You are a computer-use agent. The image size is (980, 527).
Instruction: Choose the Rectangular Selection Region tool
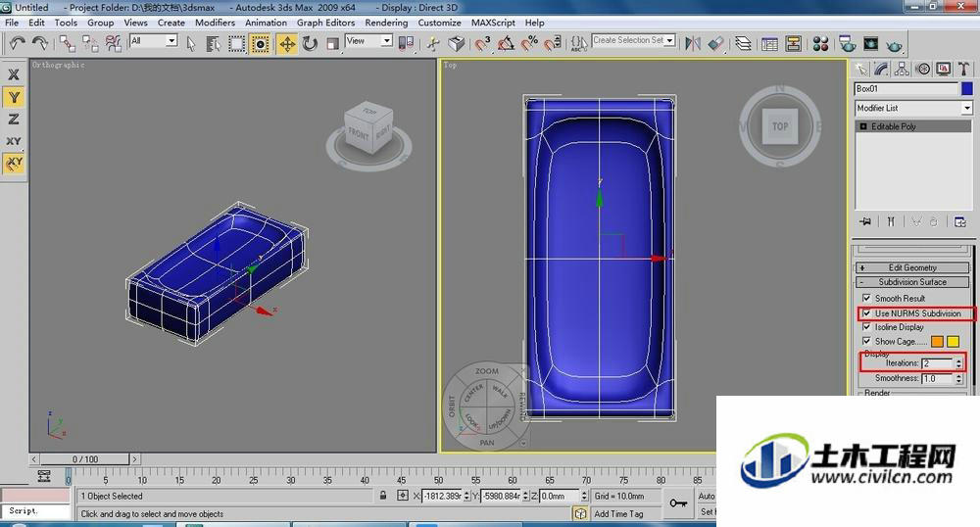point(236,44)
